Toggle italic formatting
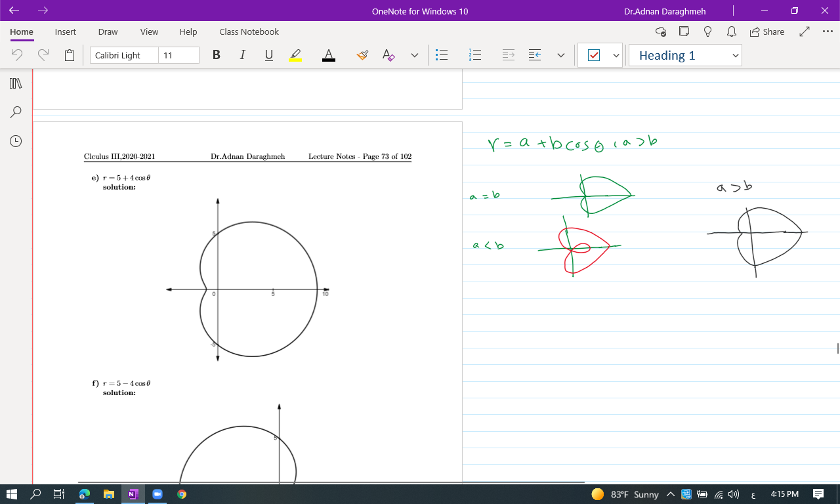Image resolution: width=840 pixels, height=504 pixels. pos(243,55)
